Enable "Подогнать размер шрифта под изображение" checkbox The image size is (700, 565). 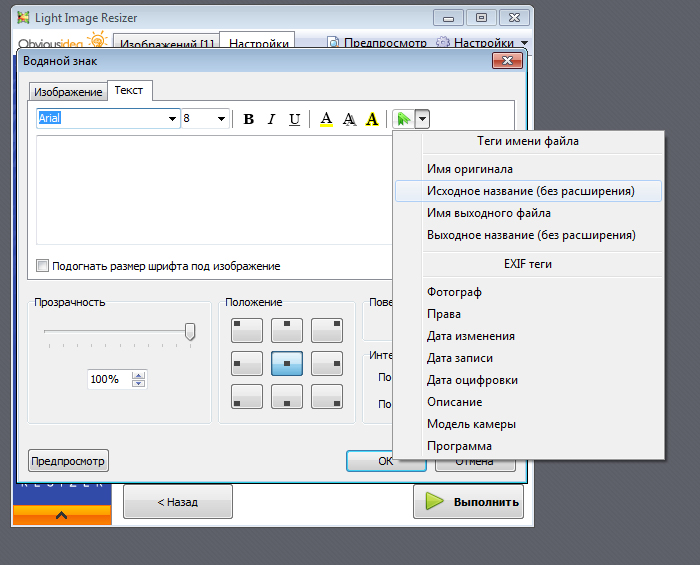coord(42,266)
